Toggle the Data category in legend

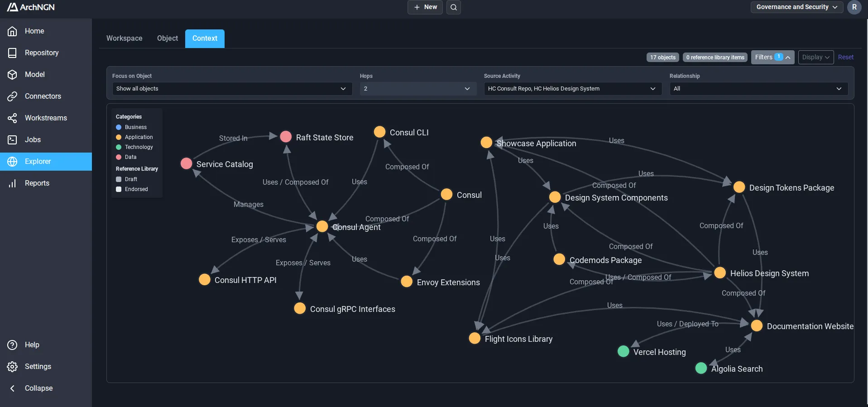tap(126, 157)
